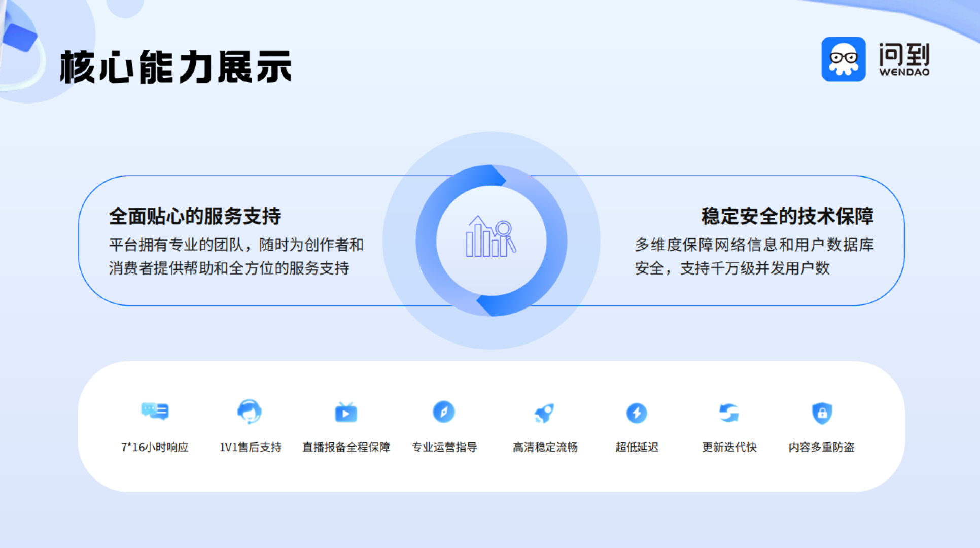This screenshot has width=980, height=548.
Task: Click the line 消费者提供帮助和全方位的服务支持
Action: pos(229,268)
